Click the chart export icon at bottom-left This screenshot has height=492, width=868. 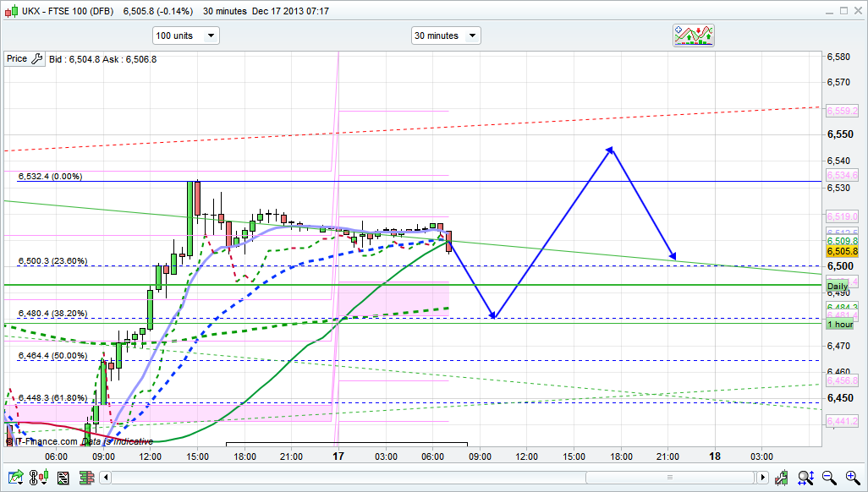(x=14, y=478)
